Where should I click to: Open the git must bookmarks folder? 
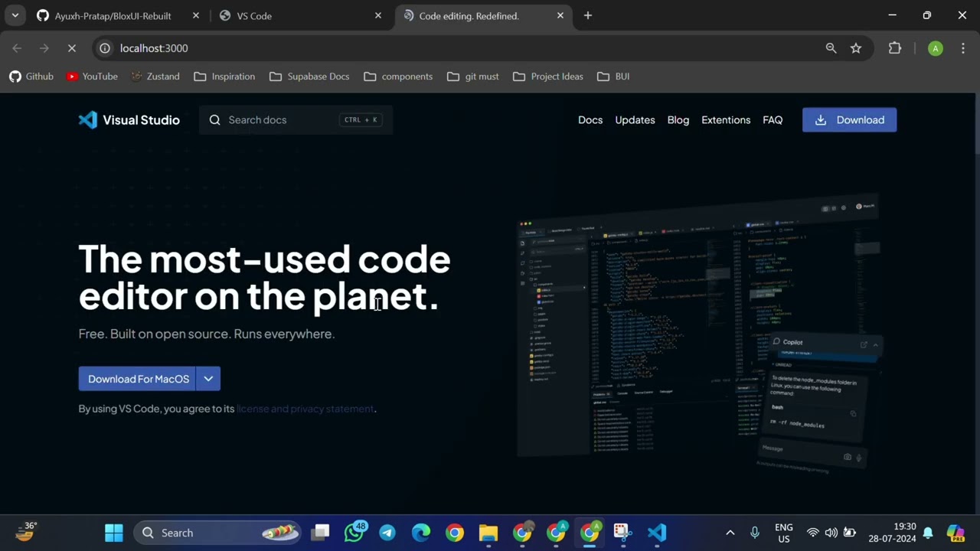pyautogui.click(x=472, y=77)
